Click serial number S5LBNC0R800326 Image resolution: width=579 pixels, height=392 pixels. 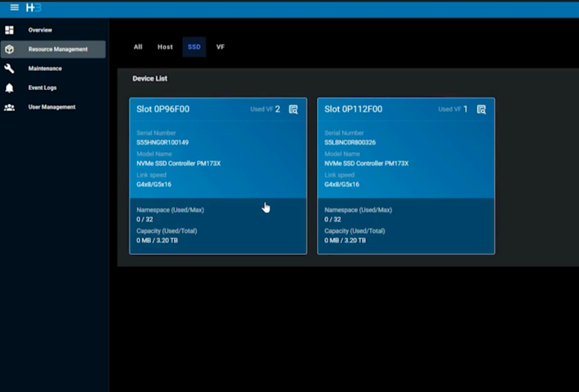tap(350, 142)
